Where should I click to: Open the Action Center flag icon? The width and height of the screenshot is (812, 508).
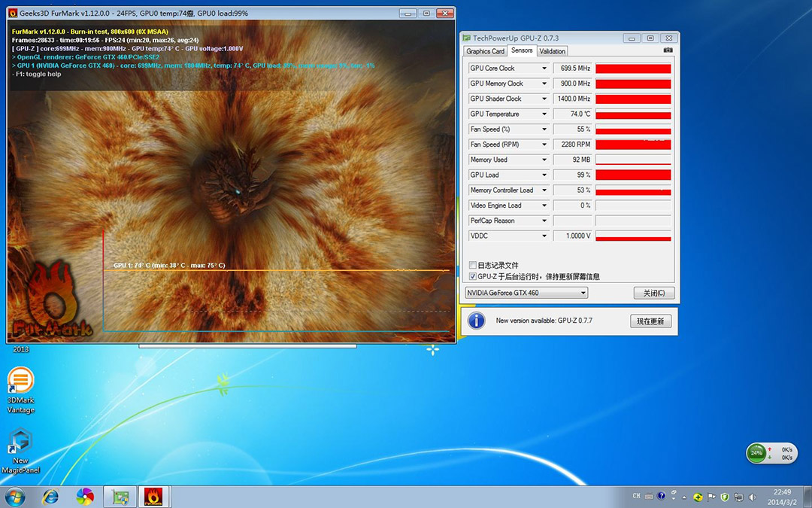711,497
